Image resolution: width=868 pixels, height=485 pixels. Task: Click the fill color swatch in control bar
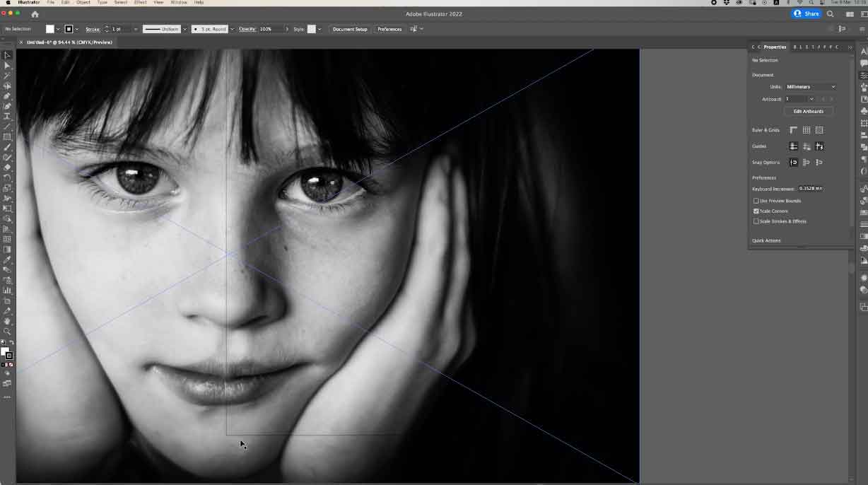click(50, 29)
